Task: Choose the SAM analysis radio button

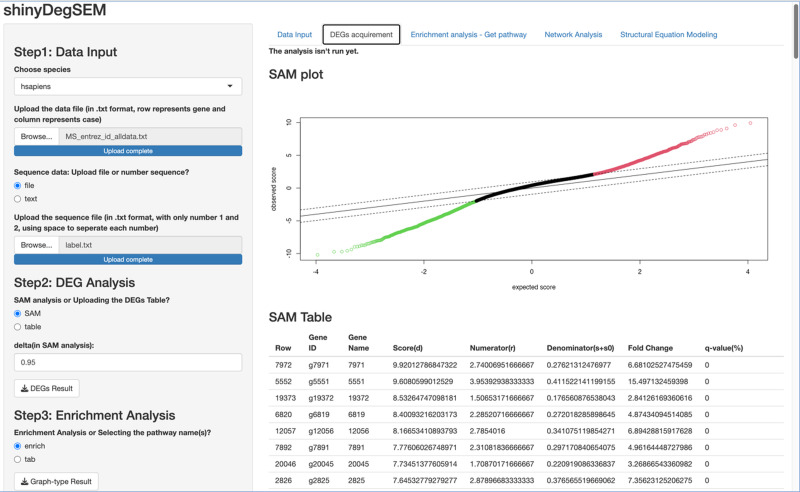Action: click(17, 313)
